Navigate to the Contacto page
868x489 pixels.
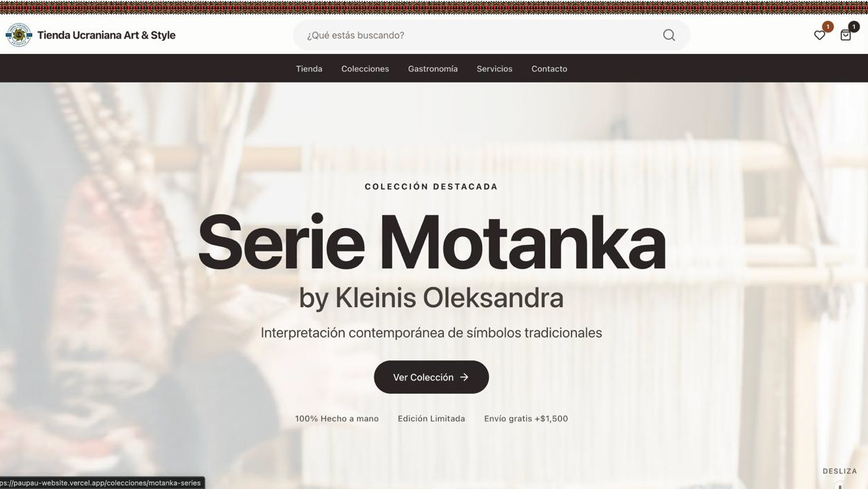click(549, 69)
